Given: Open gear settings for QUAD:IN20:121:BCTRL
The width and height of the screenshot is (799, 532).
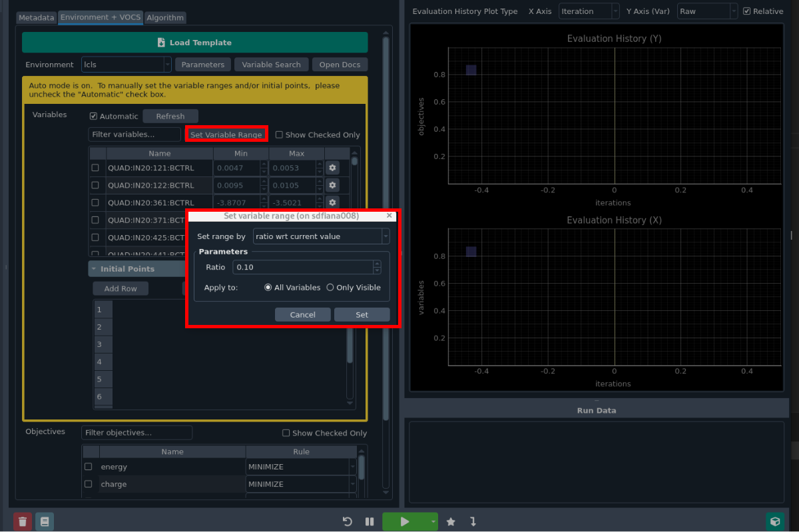Looking at the screenshot, I should (333, 168).
